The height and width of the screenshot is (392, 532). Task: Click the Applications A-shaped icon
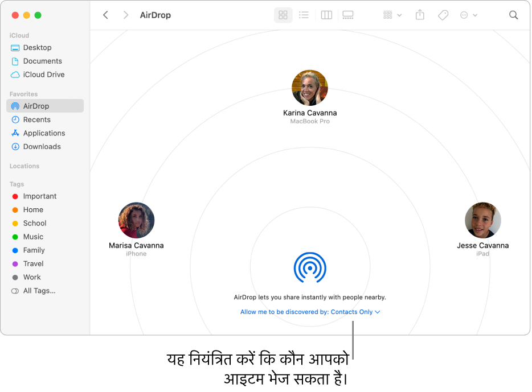point(15,133)
